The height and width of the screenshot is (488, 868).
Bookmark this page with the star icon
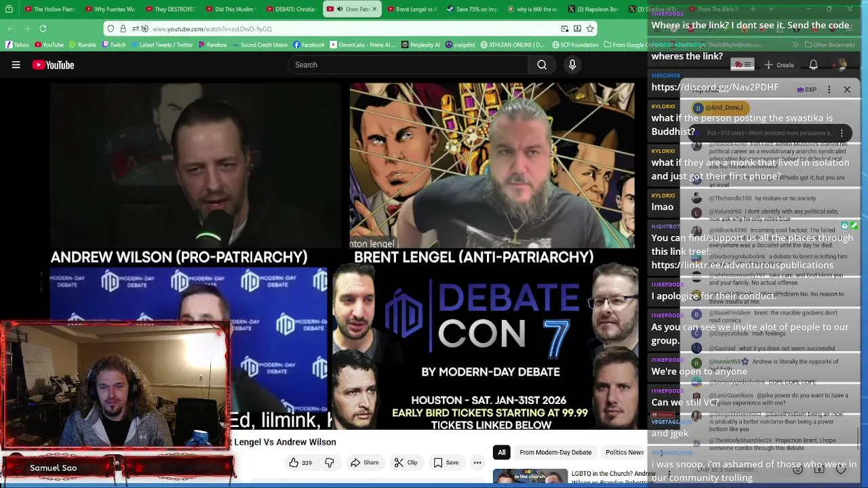click(590, 28)
